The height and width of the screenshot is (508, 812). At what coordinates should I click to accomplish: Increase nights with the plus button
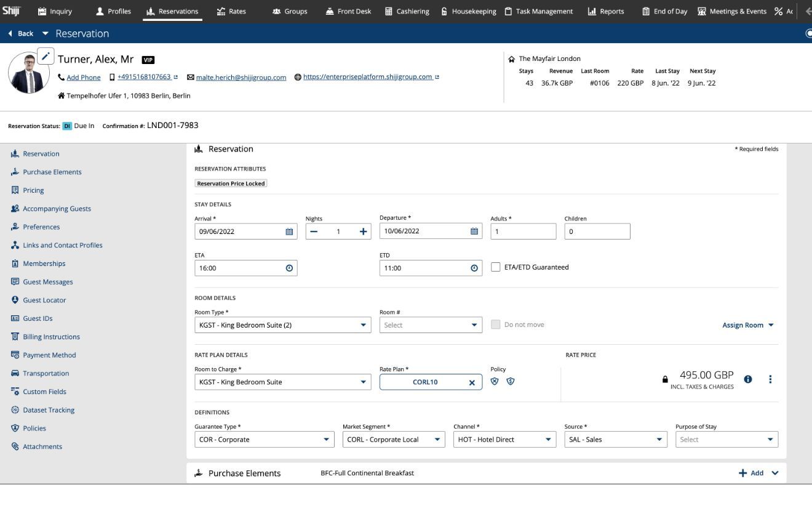[363, 232]
